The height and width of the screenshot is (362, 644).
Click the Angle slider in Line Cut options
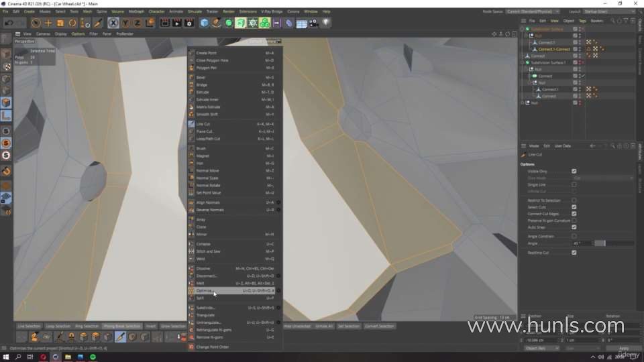pos(599,243)
